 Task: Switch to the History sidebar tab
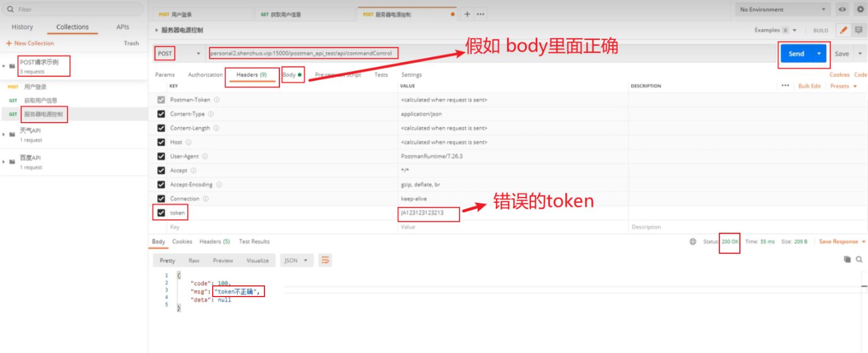(22, 27)
